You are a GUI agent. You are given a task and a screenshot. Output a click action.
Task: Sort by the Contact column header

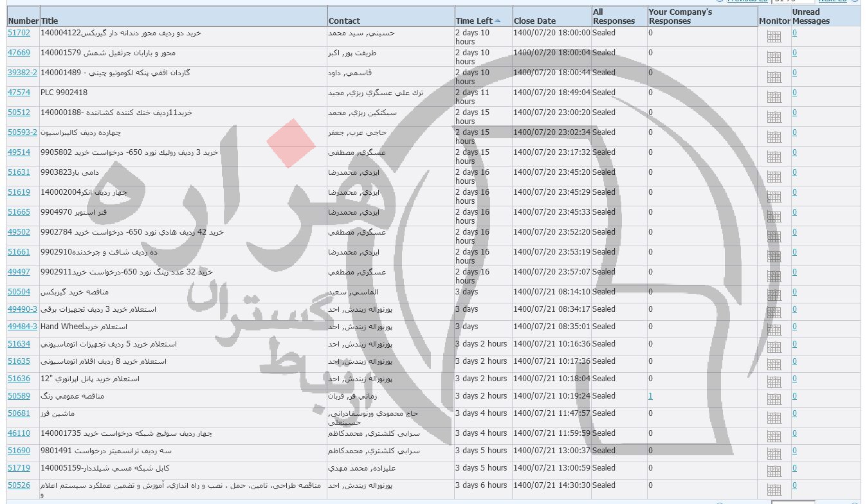[344, 21]
